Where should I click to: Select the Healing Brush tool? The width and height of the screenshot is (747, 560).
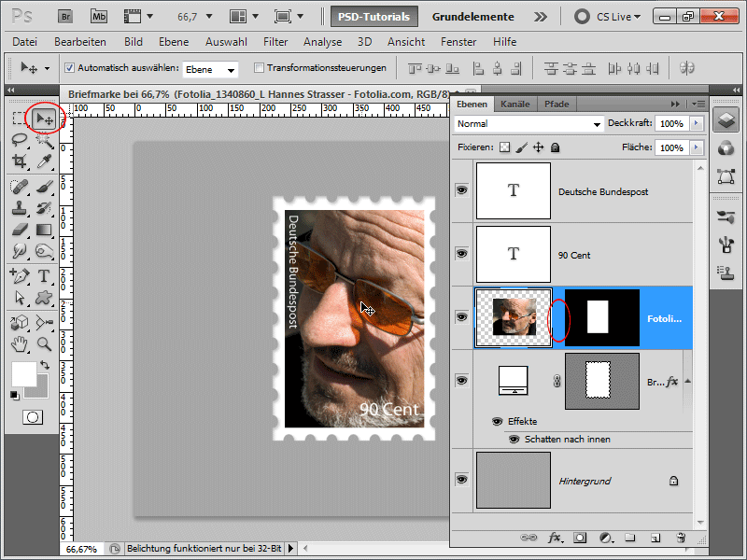(x=19, y=187)
